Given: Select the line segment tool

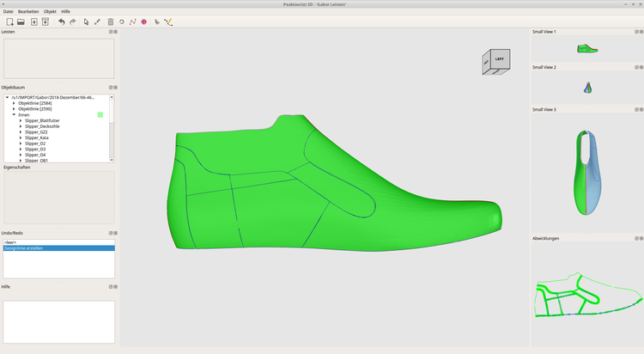Looking at the screenshot, I should [x=97, y=21].
